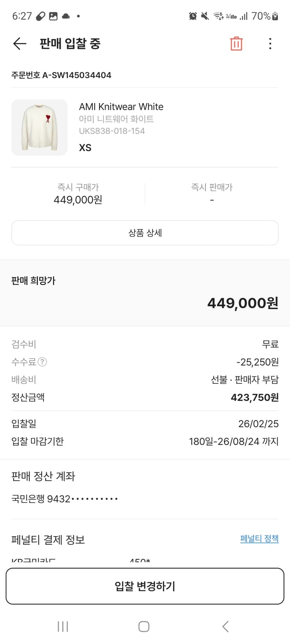The width and height of the screenshot is (290, 644).
Task: Tap the Android back navigation button
Action: pos(225,626)
